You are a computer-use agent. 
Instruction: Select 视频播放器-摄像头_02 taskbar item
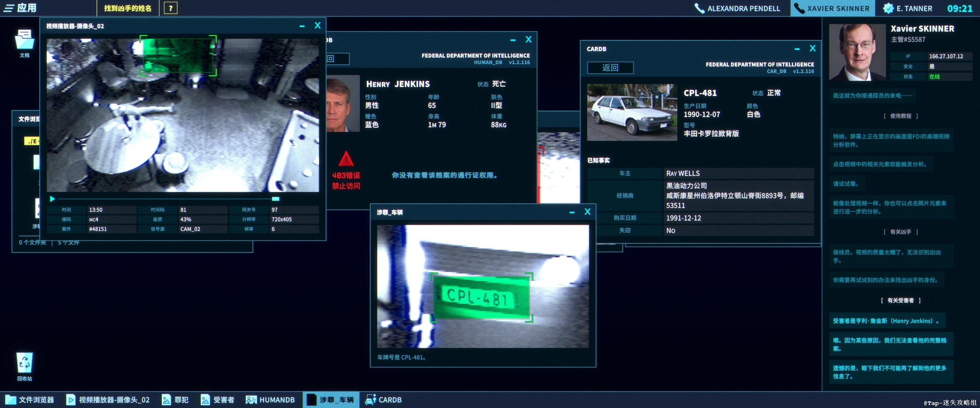108,400
